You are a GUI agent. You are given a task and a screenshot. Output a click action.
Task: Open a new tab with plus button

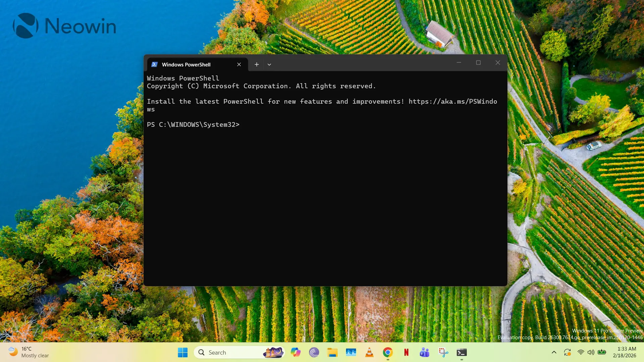coord(256,64)
